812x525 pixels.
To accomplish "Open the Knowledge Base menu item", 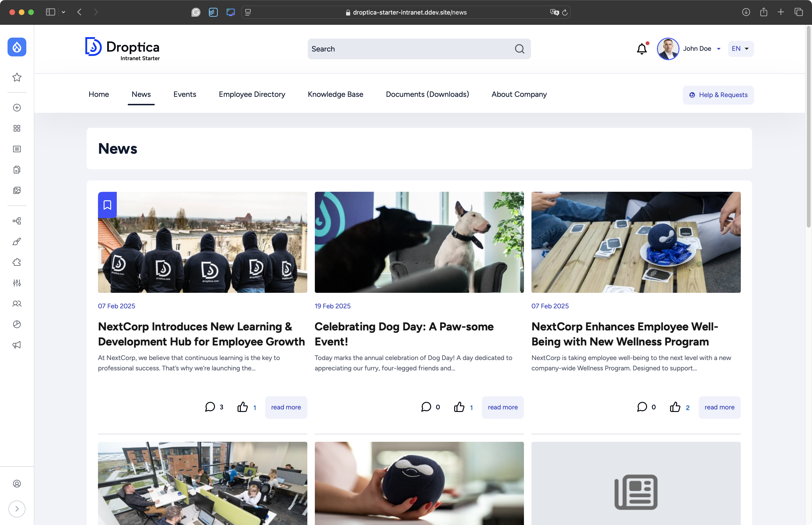I will (335, 94).
